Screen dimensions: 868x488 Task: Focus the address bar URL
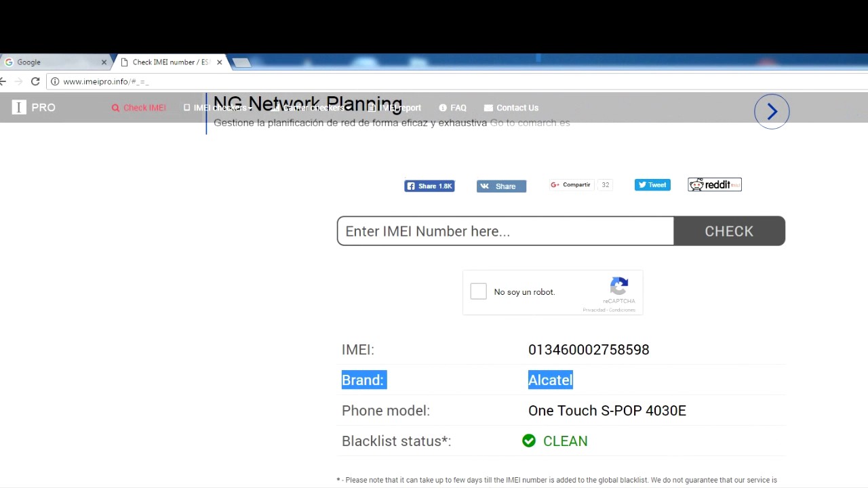click(106, 81)
